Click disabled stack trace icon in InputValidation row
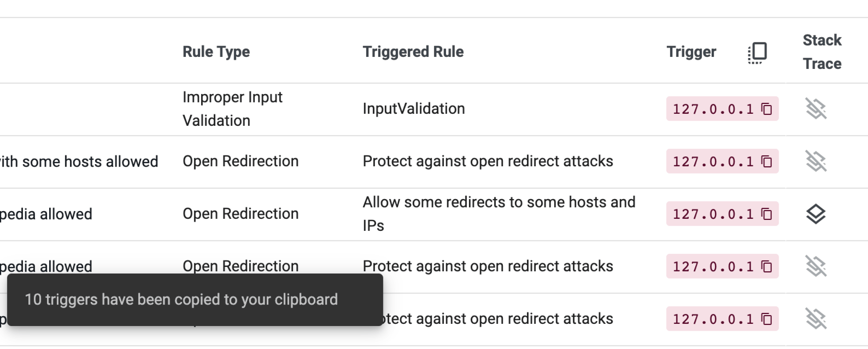 pos(816,109)
